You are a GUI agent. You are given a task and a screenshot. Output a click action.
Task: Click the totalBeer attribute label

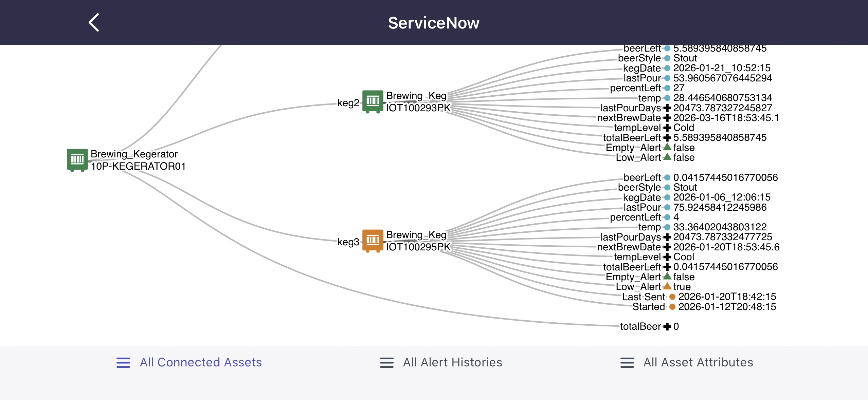point(640,326)
